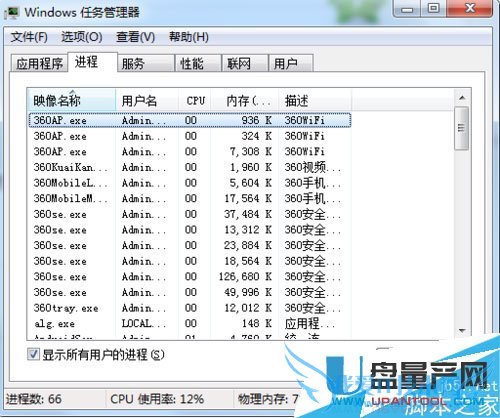
Task: Click 17,564 K memory value of 360MobileM
Action: (248, 198)
